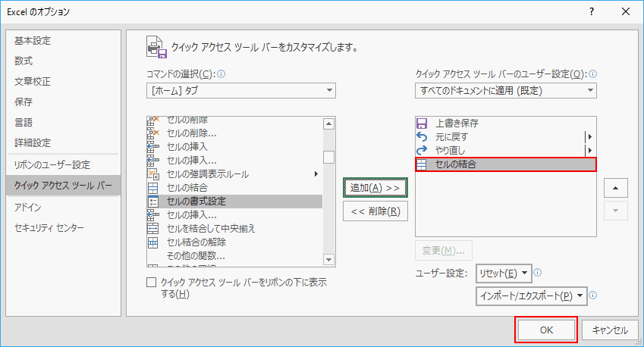Open the リセット(E) dropdown button
This screenshot has height=347, width=644.
click(x=504, y=274)
